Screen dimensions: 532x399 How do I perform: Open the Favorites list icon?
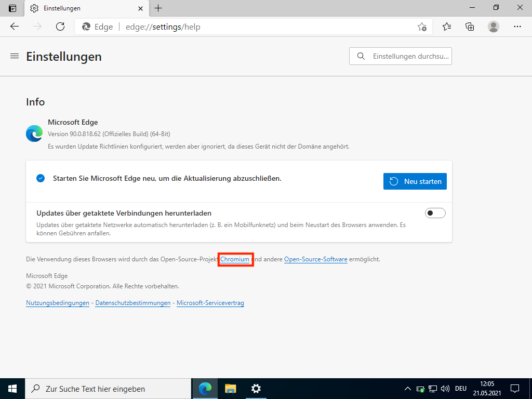(447, 26)
